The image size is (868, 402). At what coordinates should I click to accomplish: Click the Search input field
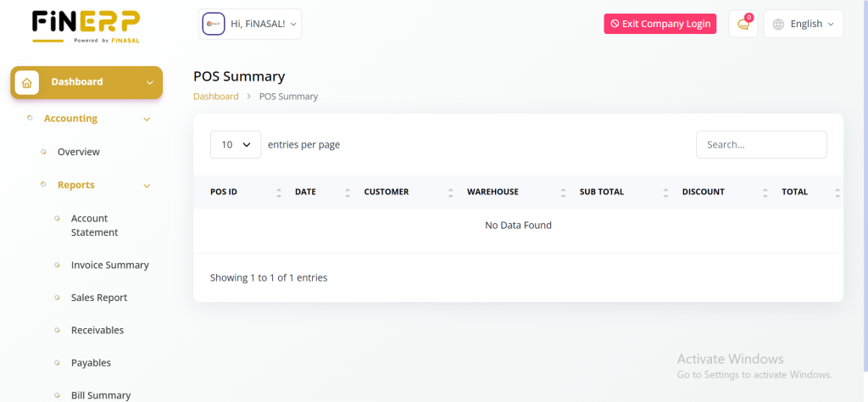[x=760, y=145]
